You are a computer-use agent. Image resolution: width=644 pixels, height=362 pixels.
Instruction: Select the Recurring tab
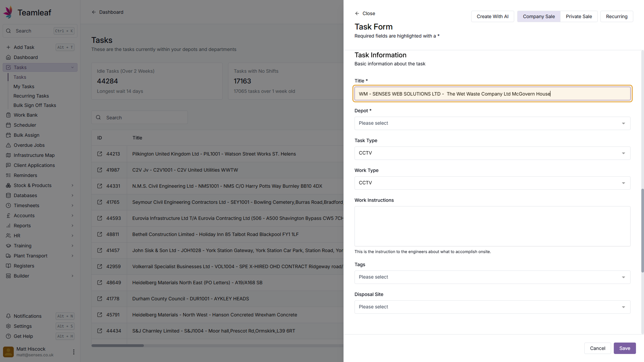pos(616,16)
